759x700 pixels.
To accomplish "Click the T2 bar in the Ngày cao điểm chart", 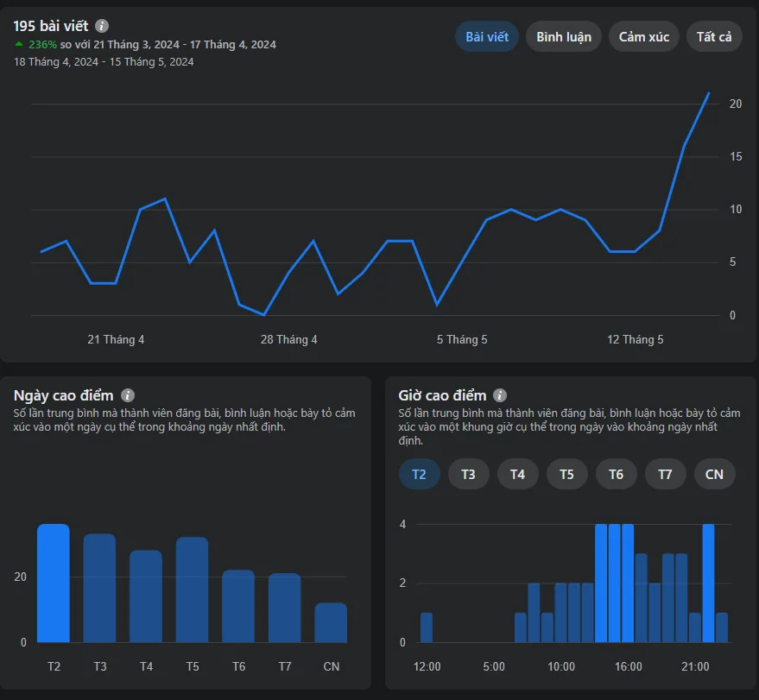I will tap(54, 583).
